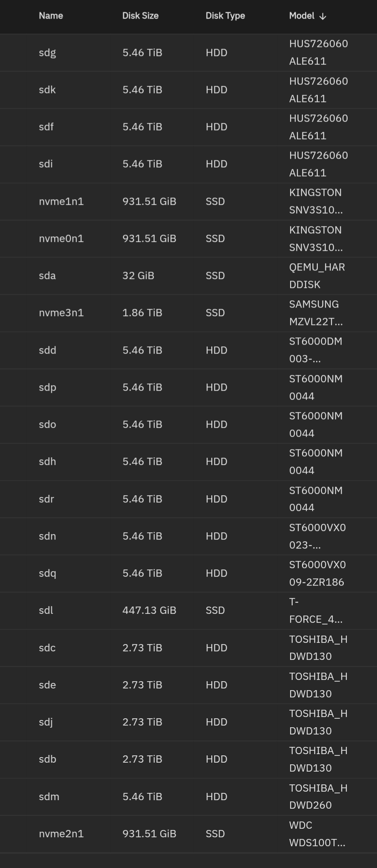Sort by the Disk Size column header

point(140,16)
